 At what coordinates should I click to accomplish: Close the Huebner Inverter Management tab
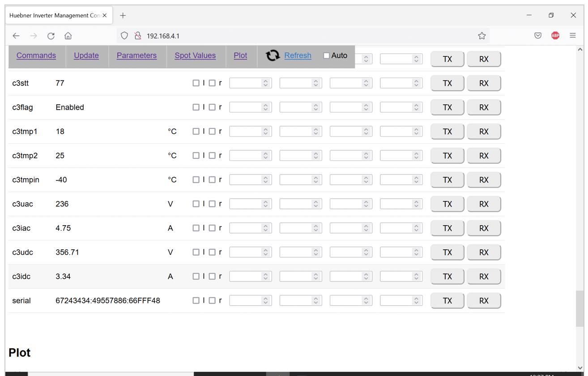tap(104, 15)
